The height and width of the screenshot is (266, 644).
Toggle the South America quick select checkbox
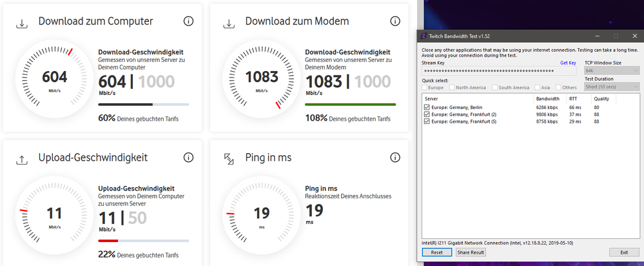pos(495,88)
